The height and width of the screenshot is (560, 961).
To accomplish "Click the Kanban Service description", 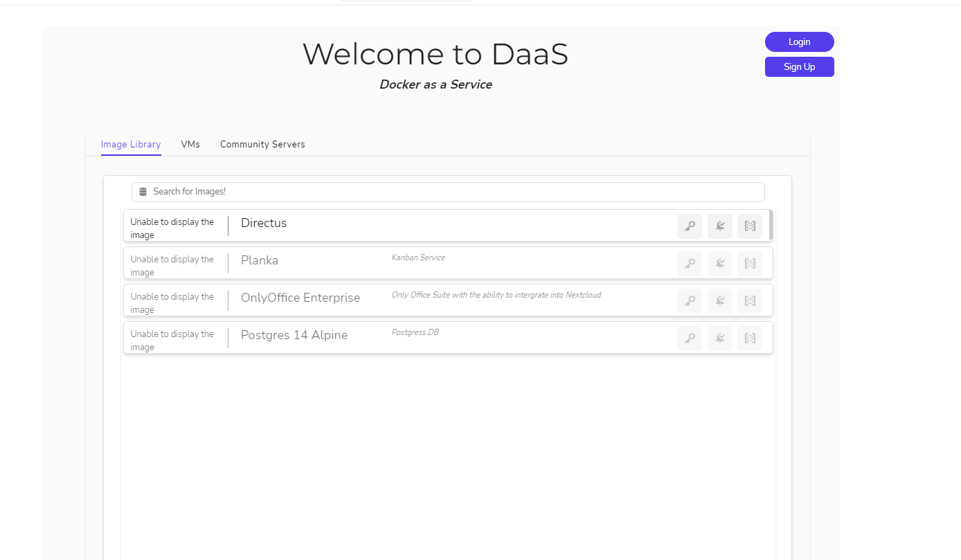I will pos(418,258).
